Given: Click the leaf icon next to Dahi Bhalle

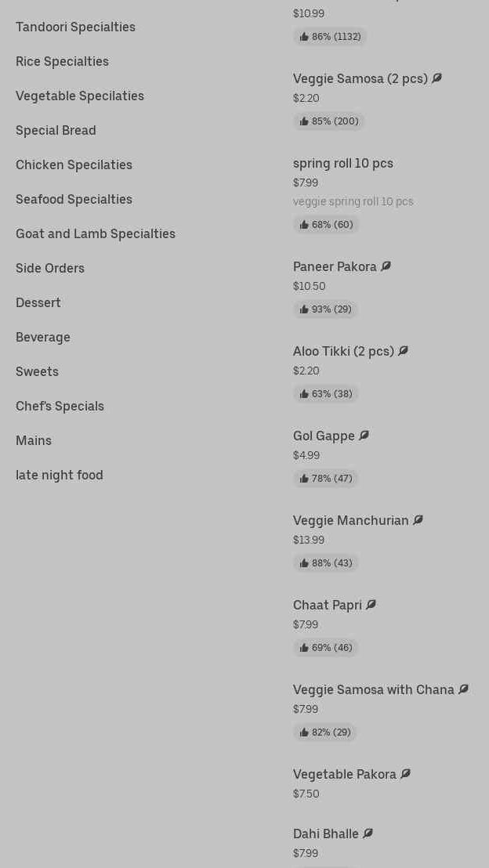Looking at the screenshot, I should click(x=368, y=834).
